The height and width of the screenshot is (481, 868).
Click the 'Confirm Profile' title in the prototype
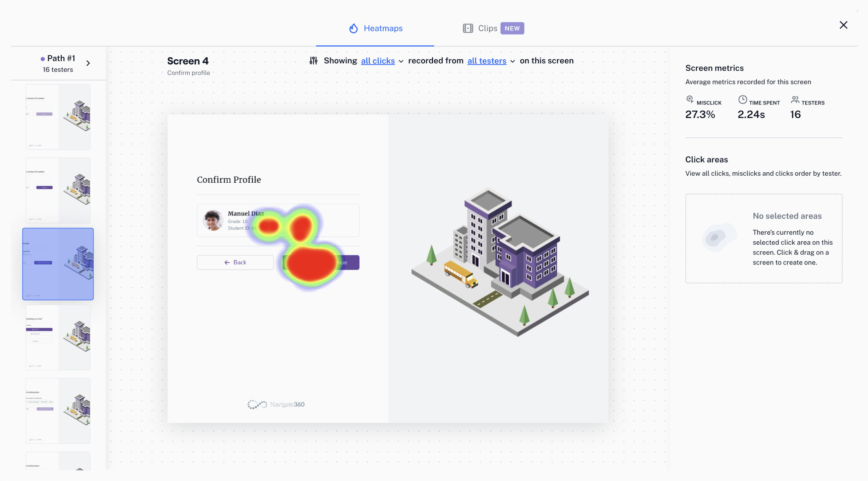click(229, 180)
